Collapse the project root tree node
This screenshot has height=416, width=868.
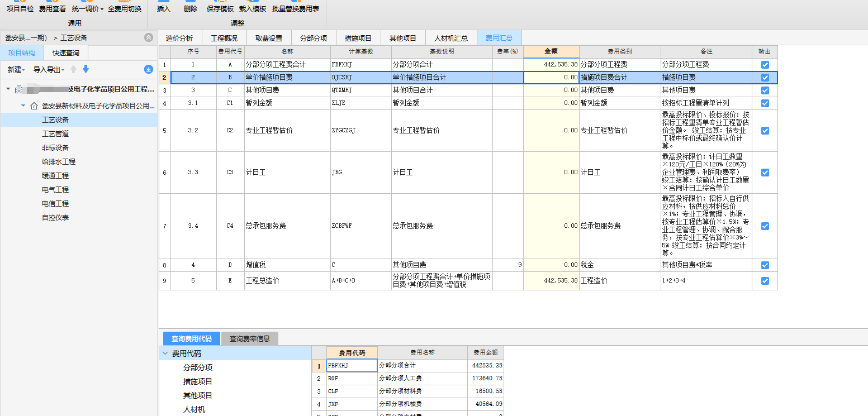tap(8, 89)
